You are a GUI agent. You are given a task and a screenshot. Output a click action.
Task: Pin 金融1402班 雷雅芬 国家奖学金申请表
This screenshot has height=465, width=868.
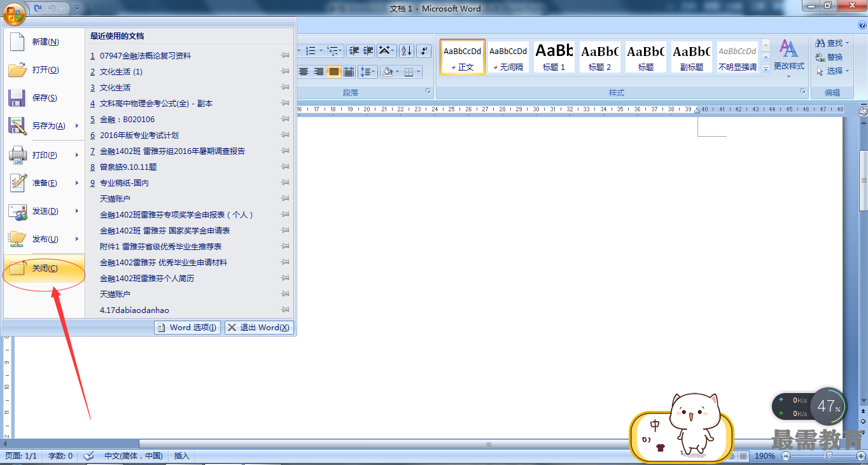(284, 230)
